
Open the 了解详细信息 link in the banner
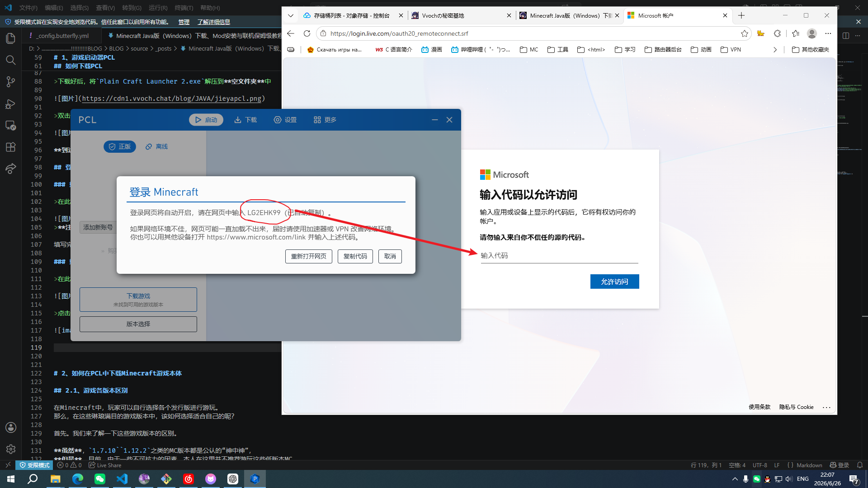tap(214, 22)
